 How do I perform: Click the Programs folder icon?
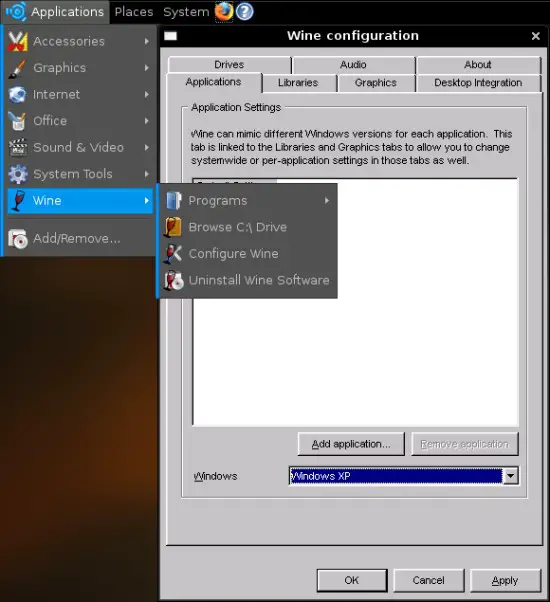pos(173,201)
